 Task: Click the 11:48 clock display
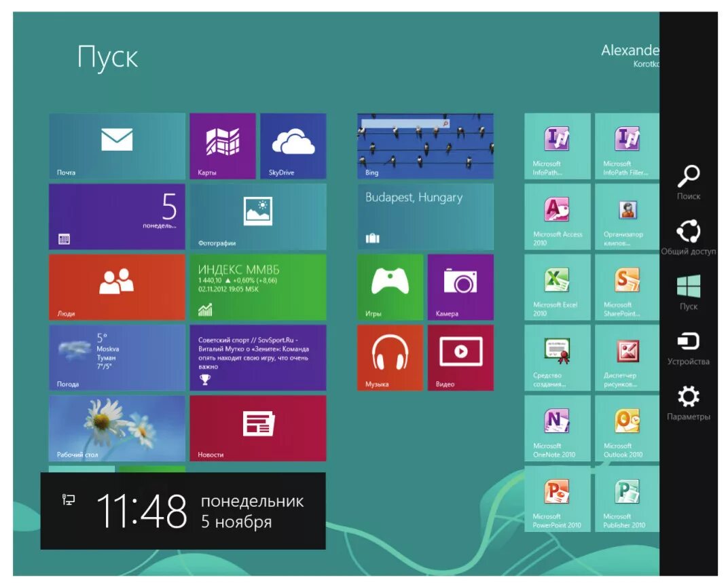142,511
